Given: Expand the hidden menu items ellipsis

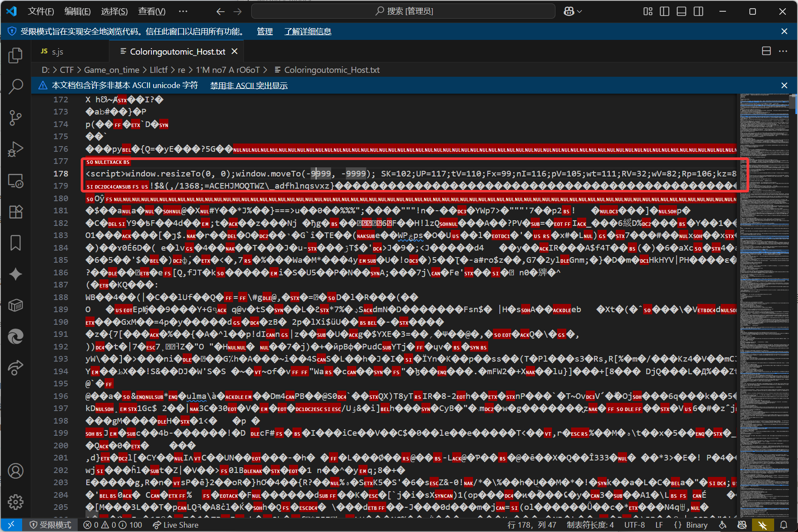Looking at the screenshot, I should coord(183,11).
